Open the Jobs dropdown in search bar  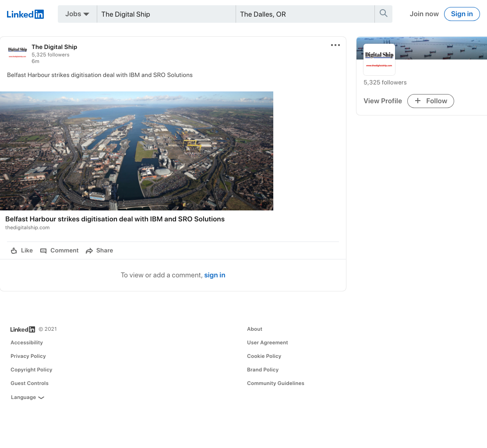(x=78, y=14)
